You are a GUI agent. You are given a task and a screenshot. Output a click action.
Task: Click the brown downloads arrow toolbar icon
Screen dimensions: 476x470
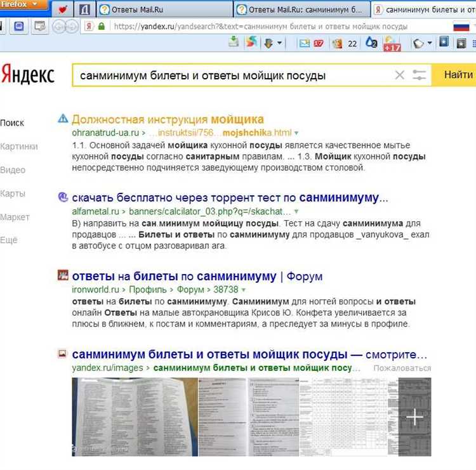point(268,43)
